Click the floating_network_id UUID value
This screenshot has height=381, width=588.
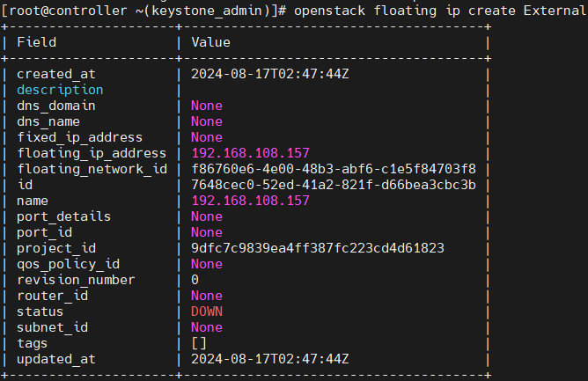334,169
